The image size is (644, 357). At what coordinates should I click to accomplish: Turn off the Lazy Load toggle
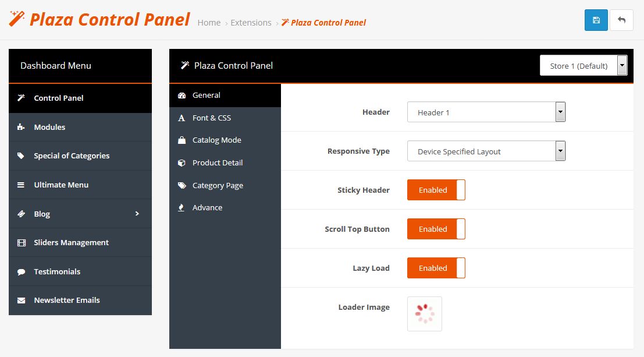[436, 268]
